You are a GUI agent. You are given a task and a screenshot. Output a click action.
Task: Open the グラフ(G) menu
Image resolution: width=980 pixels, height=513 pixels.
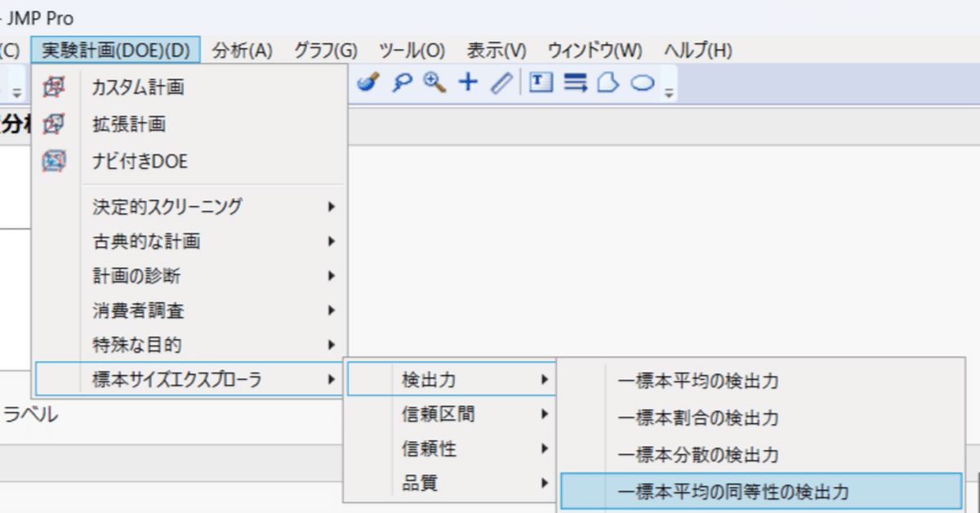324,50
